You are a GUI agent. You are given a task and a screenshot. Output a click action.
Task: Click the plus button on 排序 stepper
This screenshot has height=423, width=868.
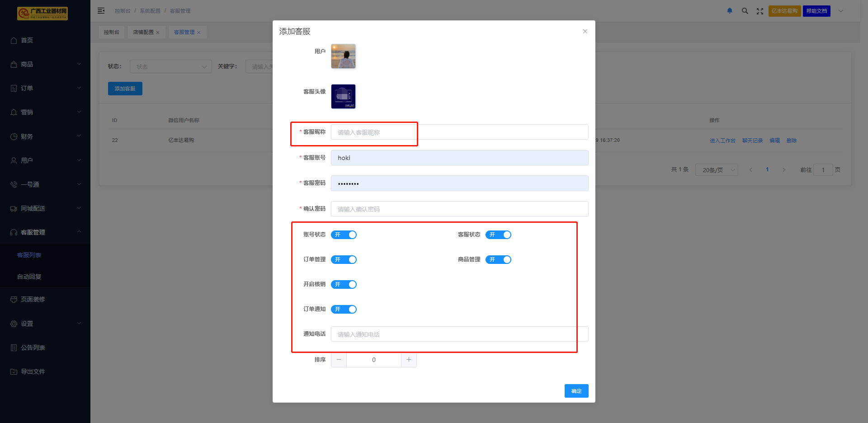click(x=409, y=360)
